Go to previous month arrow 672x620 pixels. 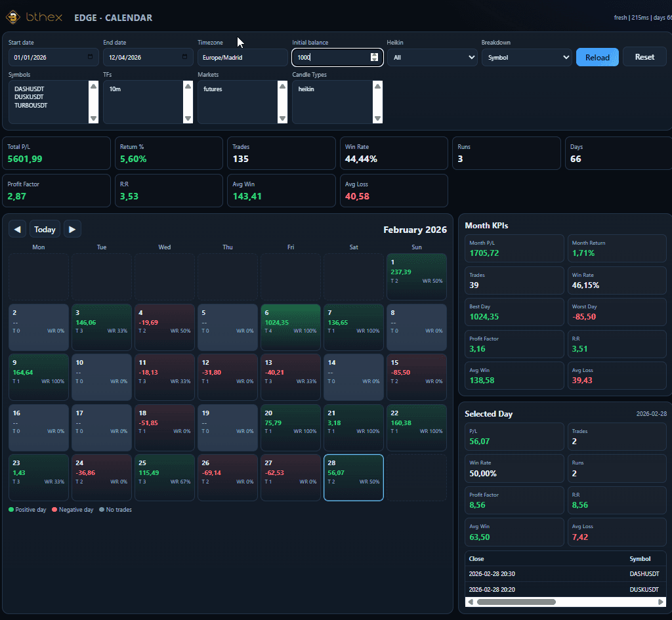[x=18, y=229]
